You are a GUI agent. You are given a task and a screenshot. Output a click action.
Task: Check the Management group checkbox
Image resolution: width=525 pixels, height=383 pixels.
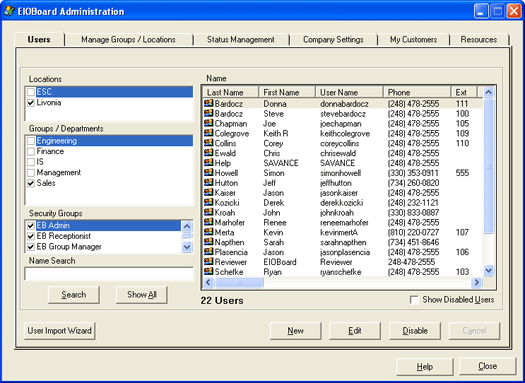click(x=31, y=173)
